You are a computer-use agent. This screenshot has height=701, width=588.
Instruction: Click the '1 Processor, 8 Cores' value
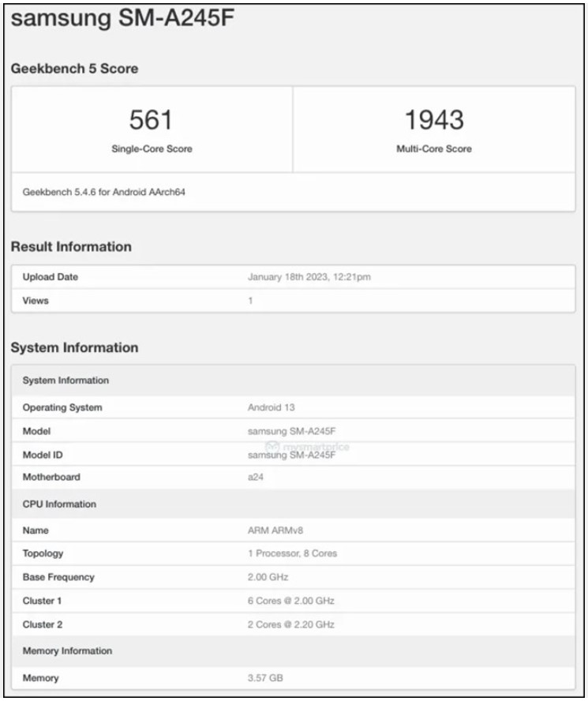pyautogui.click(x=293, y=553)
